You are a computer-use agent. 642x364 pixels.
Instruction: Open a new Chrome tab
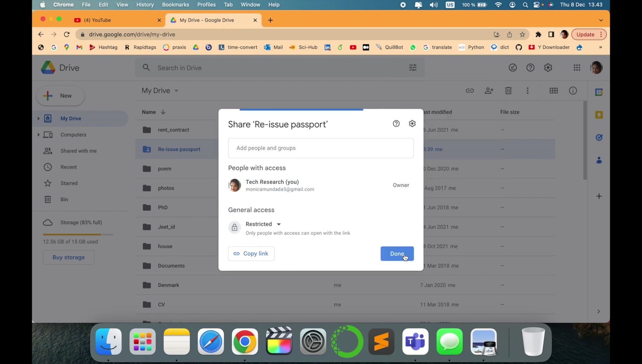[x=270, y=20]
